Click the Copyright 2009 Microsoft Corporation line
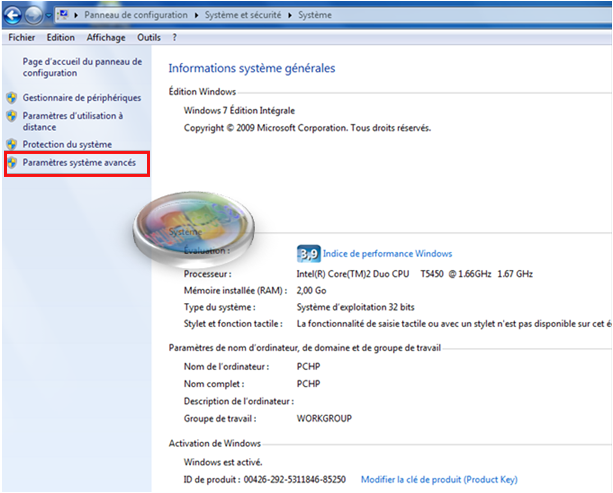613x493 pixels. point(307,128)
